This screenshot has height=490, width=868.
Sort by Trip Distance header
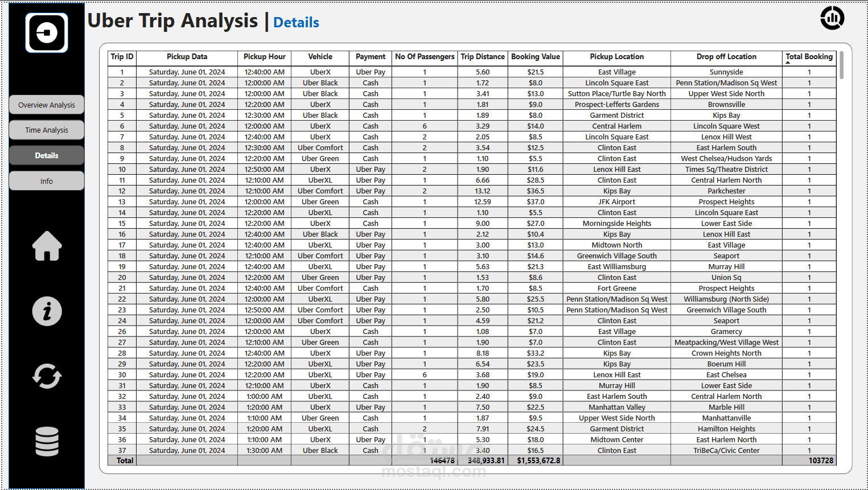click(x=483, y=57)
